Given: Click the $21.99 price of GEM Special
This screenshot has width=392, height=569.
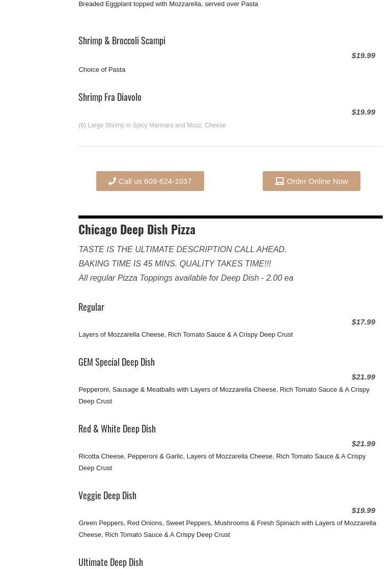Looking at the screenshot, I should click(x=363, y=376).
